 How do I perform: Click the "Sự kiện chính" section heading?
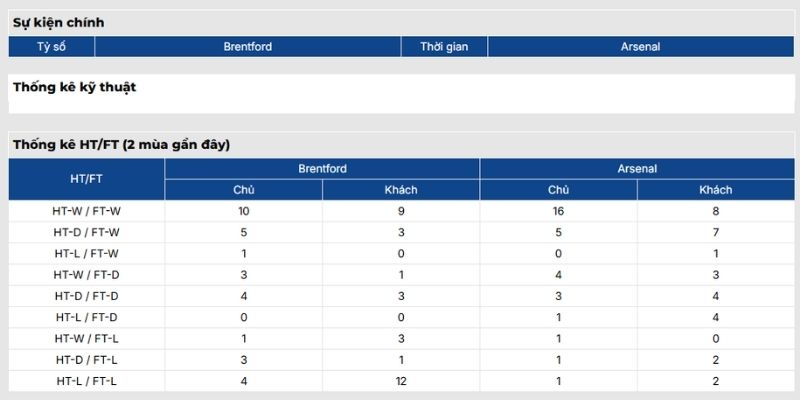tap(58, 22)
